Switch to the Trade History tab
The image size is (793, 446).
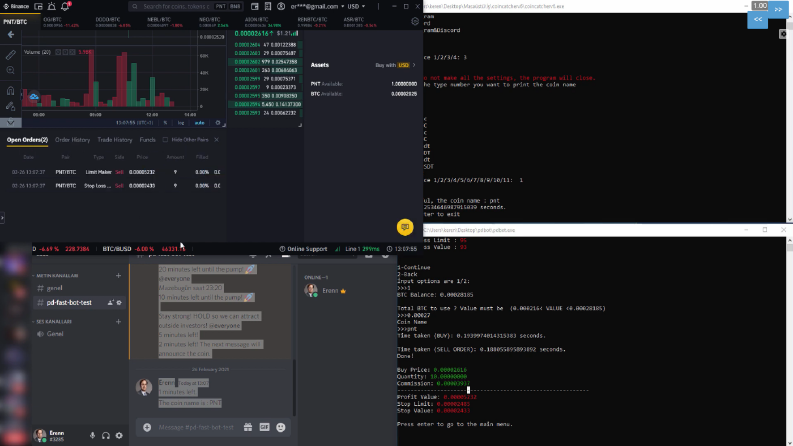coord(115,140)
